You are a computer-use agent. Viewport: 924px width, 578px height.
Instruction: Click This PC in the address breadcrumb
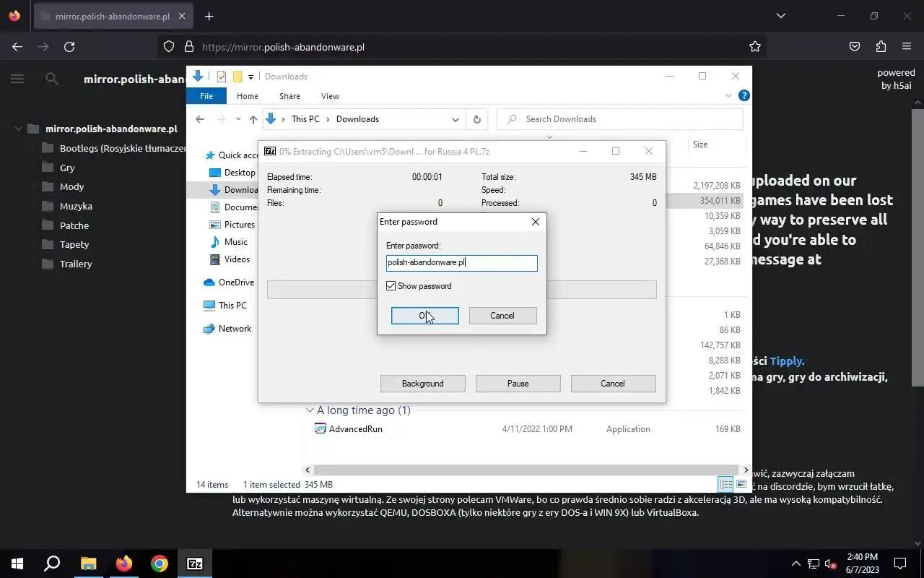click(x=305, y=119)
